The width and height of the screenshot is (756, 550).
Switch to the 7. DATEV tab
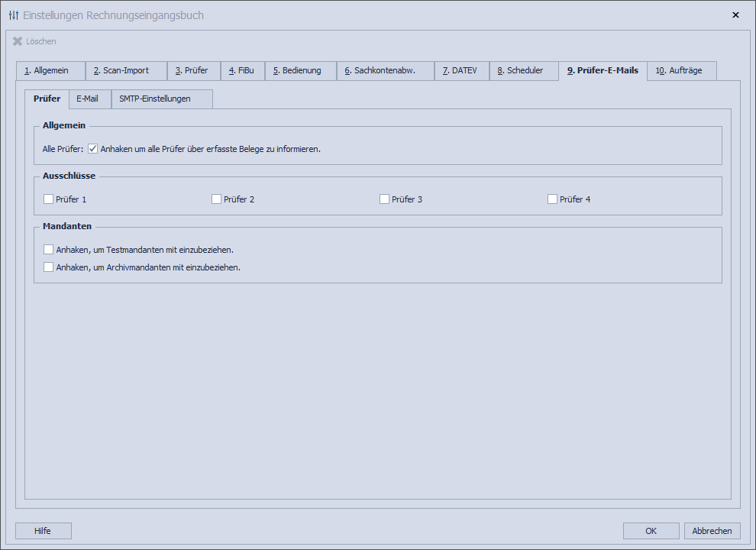pos(461,70)
